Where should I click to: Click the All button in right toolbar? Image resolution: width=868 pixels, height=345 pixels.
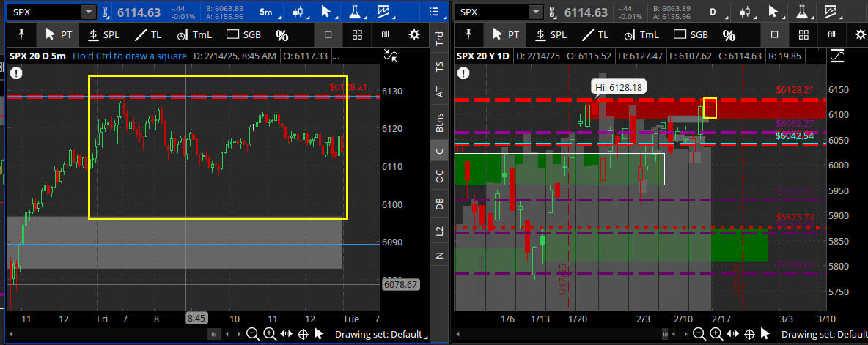831,34
